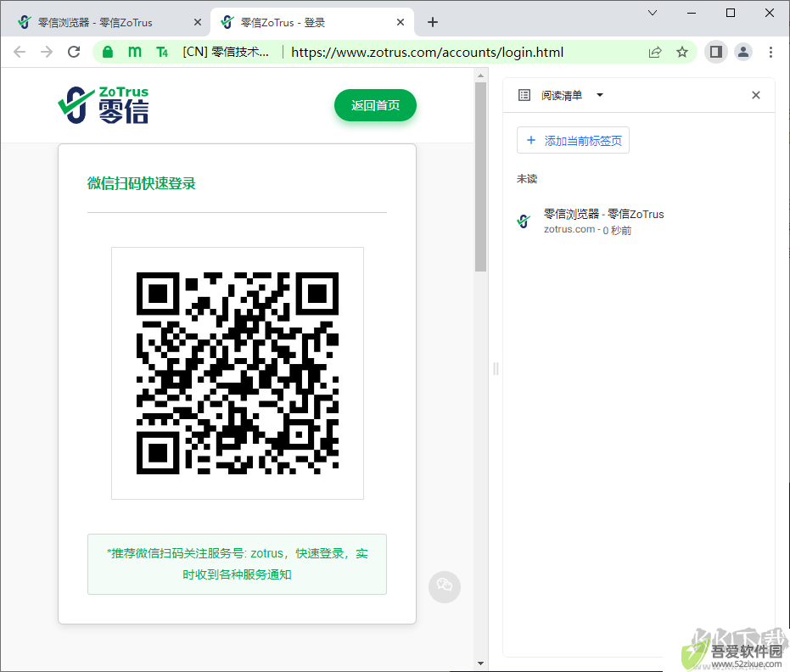Go forward to next page
Image resolution: width=790 pixels, height=672 pixels.
coord(47,52)
